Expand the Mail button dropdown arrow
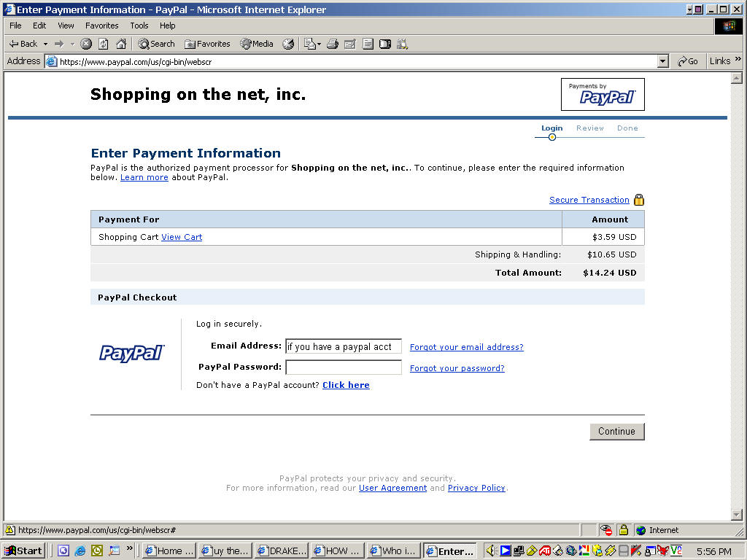This screenshot has width=747, height=560. click(320, 44)
